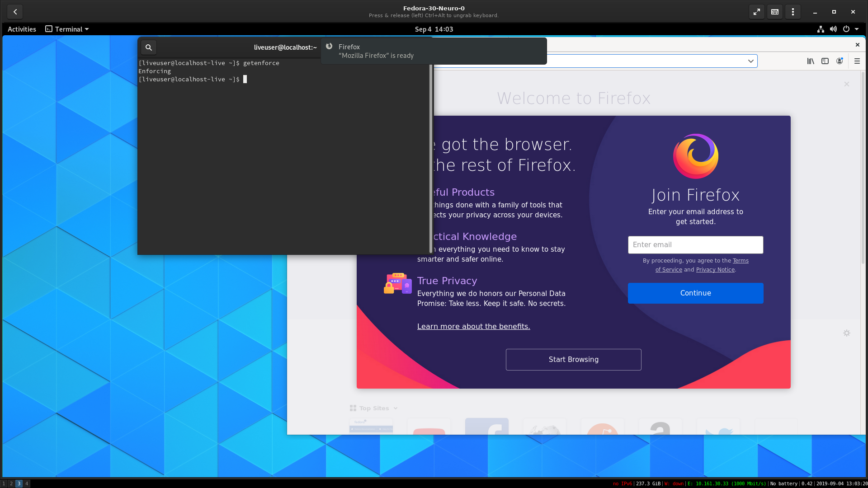Open the Fedora top site tile
The width and height of the screenshot is (868, 488).
click(371, 426)
